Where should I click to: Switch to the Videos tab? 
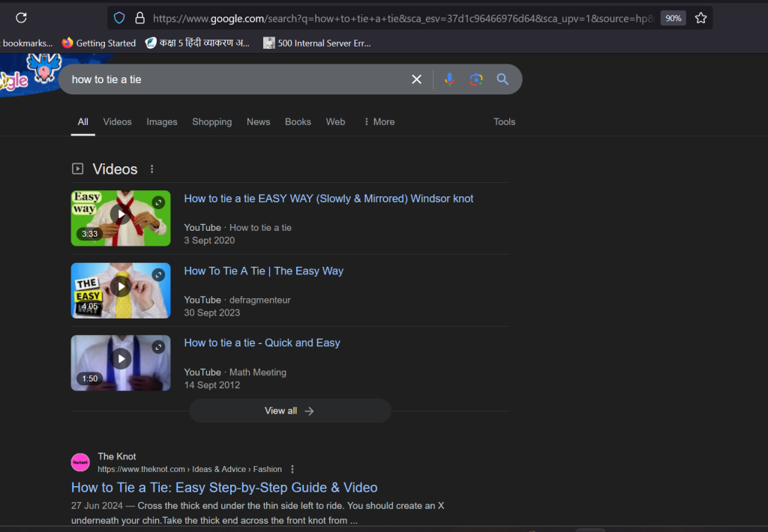(x=117, y=122)
